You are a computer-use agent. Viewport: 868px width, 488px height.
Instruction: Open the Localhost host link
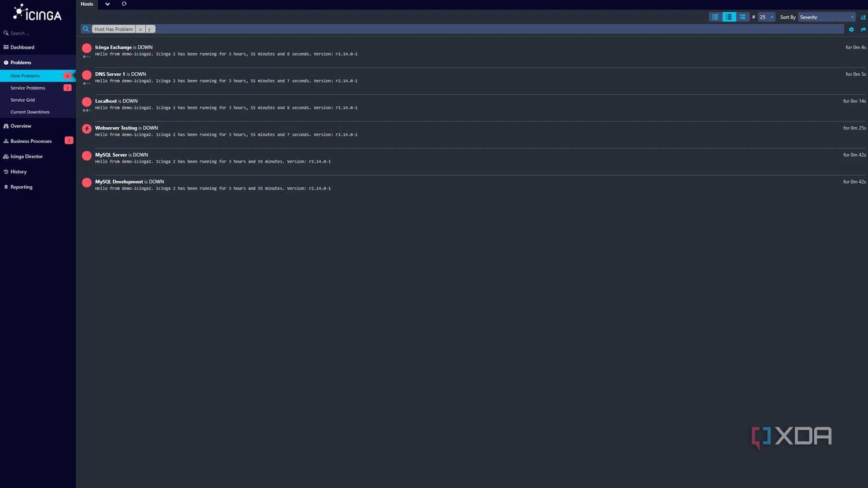pyautogui.click(x=106, y=101)
